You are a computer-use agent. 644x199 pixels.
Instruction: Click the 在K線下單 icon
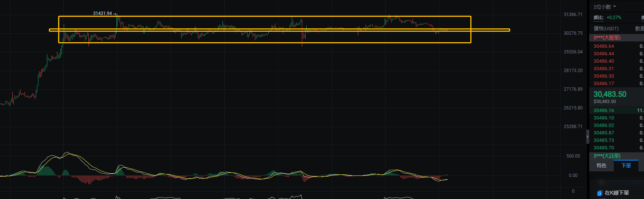click(x=600, y=193)
